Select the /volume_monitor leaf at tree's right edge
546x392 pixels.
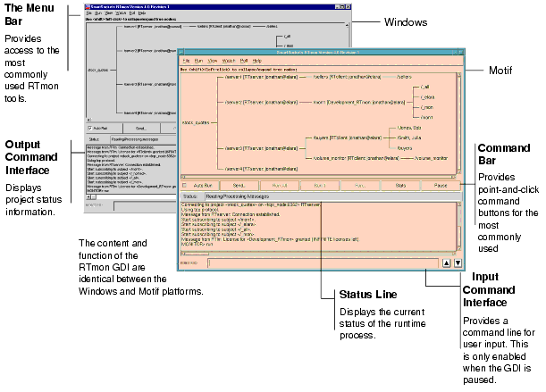[x=431, y=158]
